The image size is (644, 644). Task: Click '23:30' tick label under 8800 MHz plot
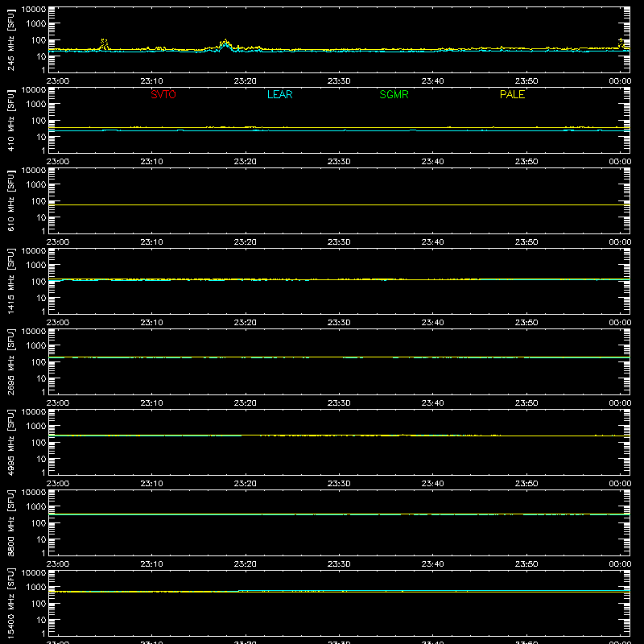pyautogui.click(x=339, y=564)
